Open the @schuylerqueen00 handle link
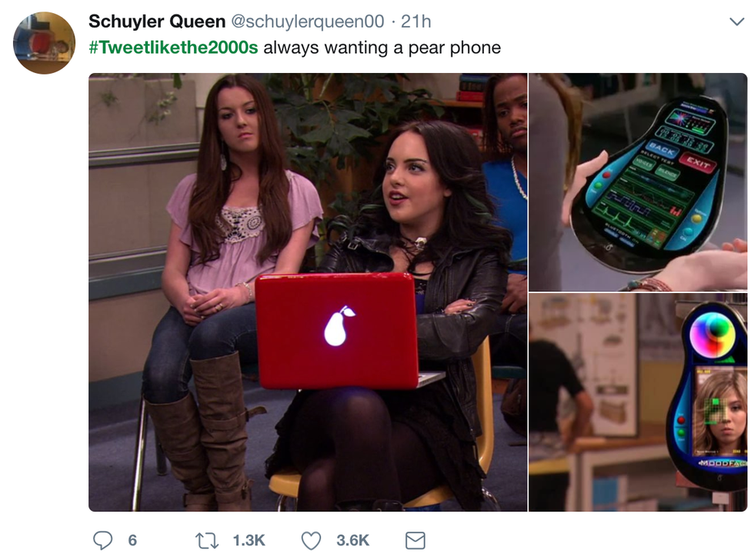This screenshot has height=560, width=754. coord(308,22)
